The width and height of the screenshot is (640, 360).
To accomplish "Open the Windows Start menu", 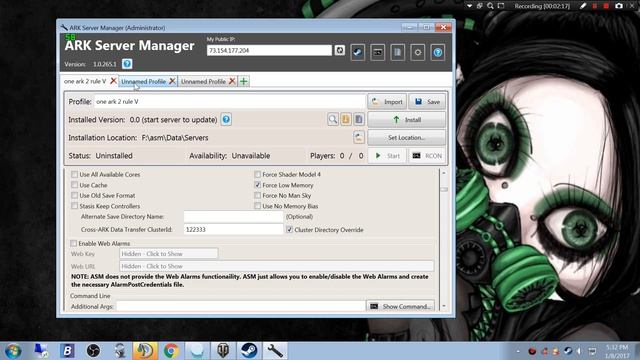I will (13, 351).
